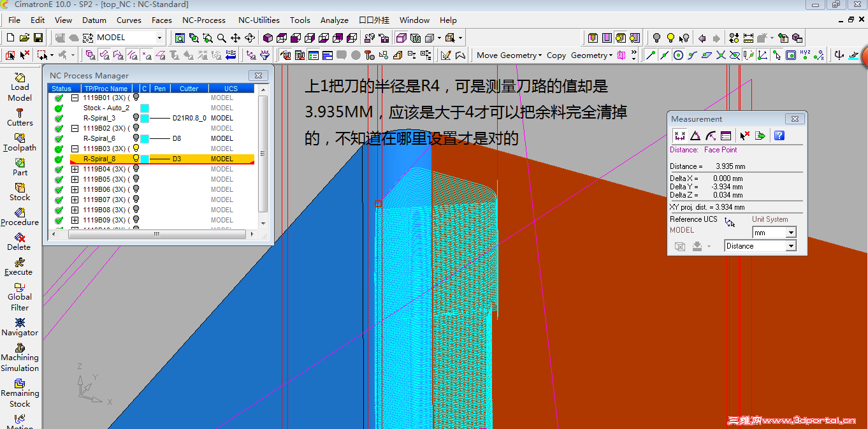
Task: Click cyan color swatch on R-Spiral_3 row
Action: [x=145, y=118]
